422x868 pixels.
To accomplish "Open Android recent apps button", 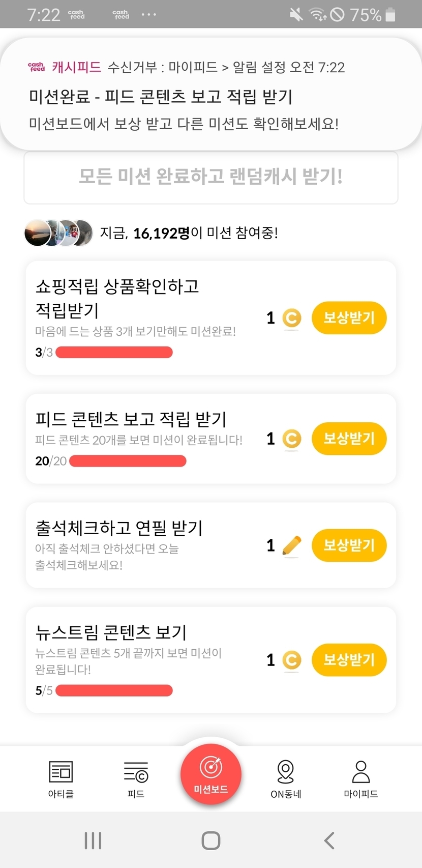I will [x=93, y=841].
